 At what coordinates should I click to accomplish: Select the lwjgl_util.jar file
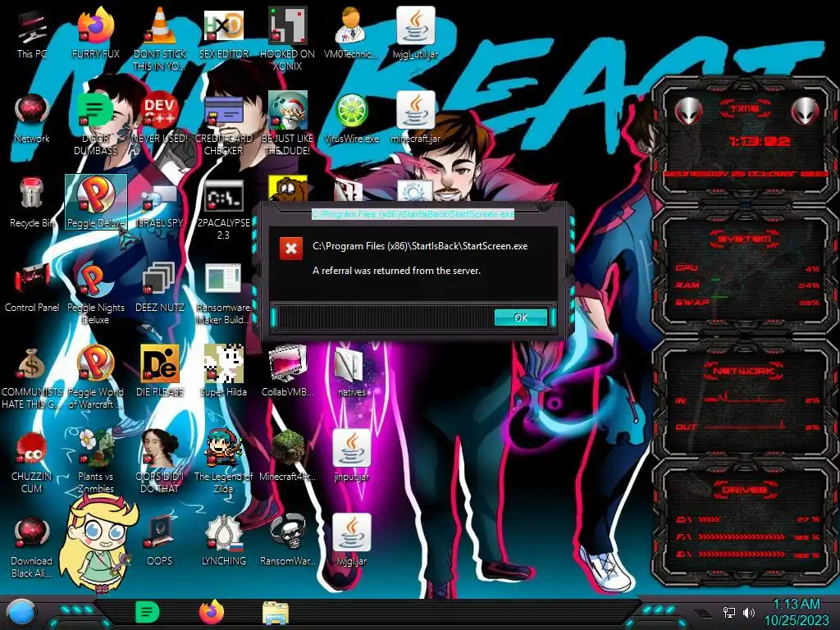pos(415,33)
